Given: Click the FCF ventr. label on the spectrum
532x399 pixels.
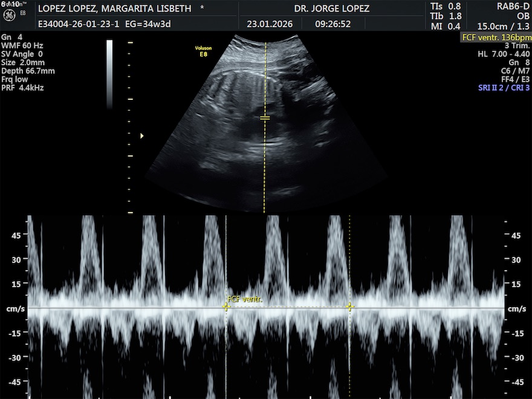Looking at the screenshot, I should point(245,299).
